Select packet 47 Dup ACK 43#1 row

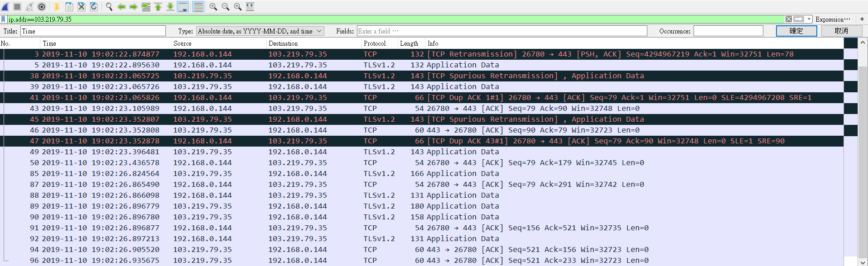coord(422,141)
